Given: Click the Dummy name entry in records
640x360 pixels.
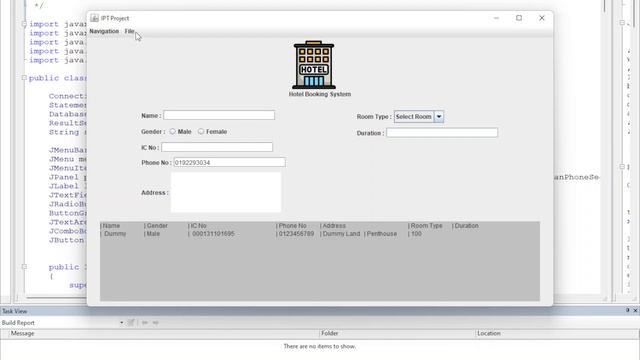Looking at the screenshot, I should click(115, 234).
